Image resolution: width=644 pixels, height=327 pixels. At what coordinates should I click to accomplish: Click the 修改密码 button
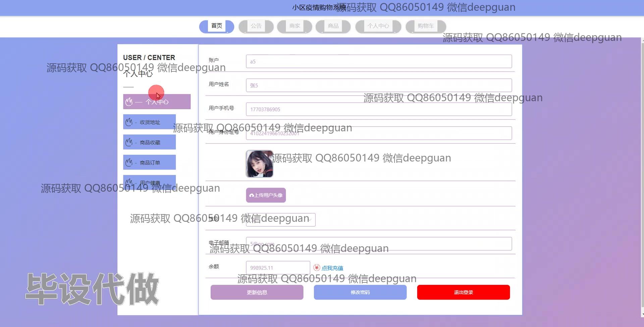pos(360,292)
